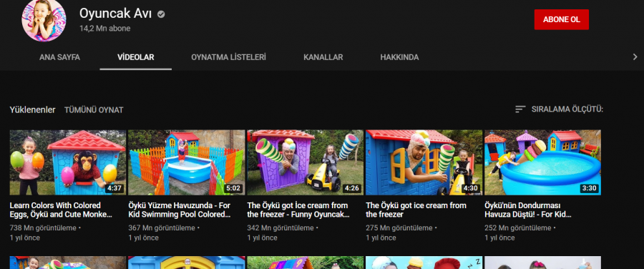644x269 pixels.
Task: Open the swimming pool 5:02 video thumbnail
Action: point(187,162)
